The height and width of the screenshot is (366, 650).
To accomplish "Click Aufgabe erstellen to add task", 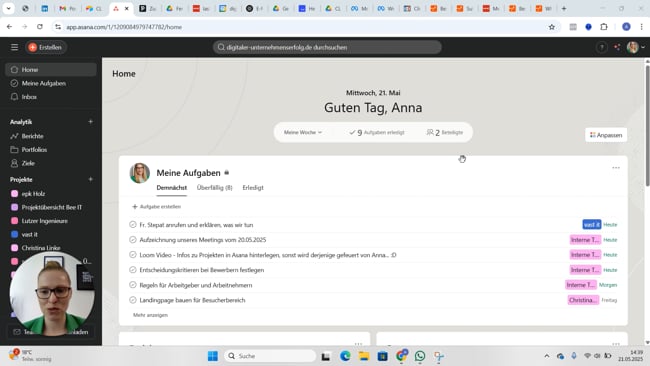I will coord(156,206).
